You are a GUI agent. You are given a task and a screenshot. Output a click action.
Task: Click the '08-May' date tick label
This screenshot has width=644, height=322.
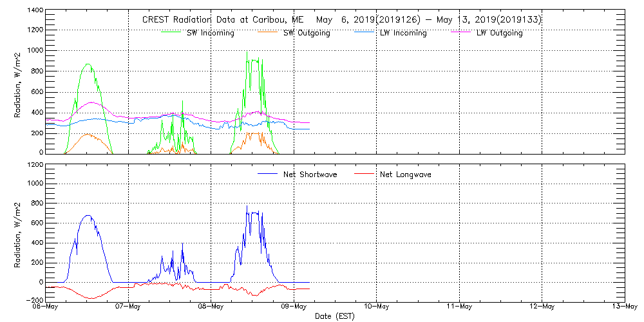pyautogui.click(x=211, y=307)
